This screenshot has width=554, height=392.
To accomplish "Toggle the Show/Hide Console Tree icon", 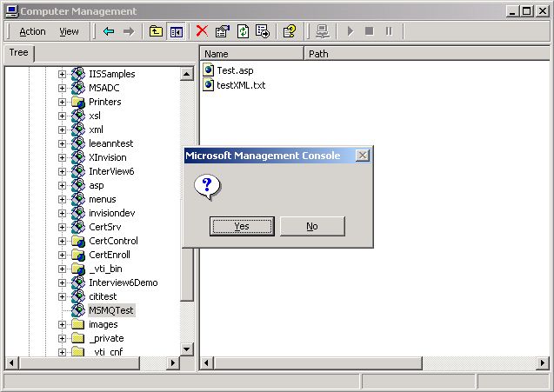I will pos(176,32).
